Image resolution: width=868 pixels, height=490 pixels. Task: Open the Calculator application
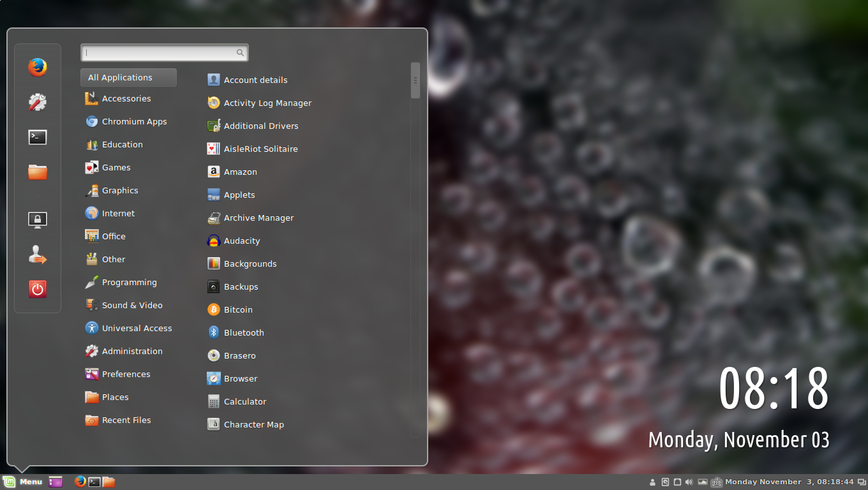[244, 402]
